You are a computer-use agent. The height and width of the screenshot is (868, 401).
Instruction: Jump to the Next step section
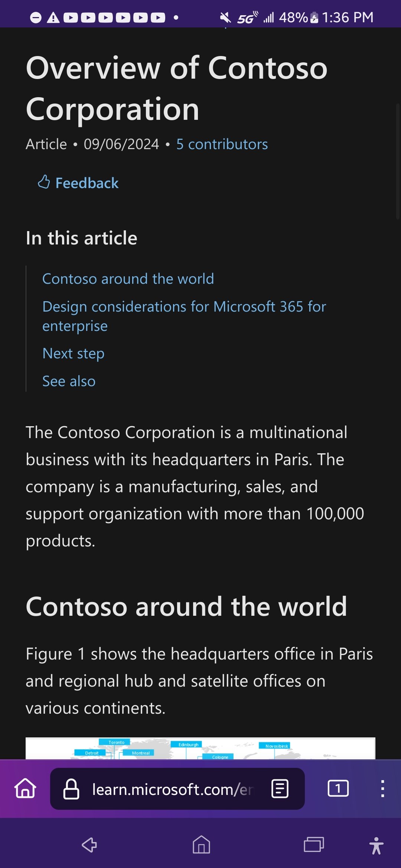[74, 354]
